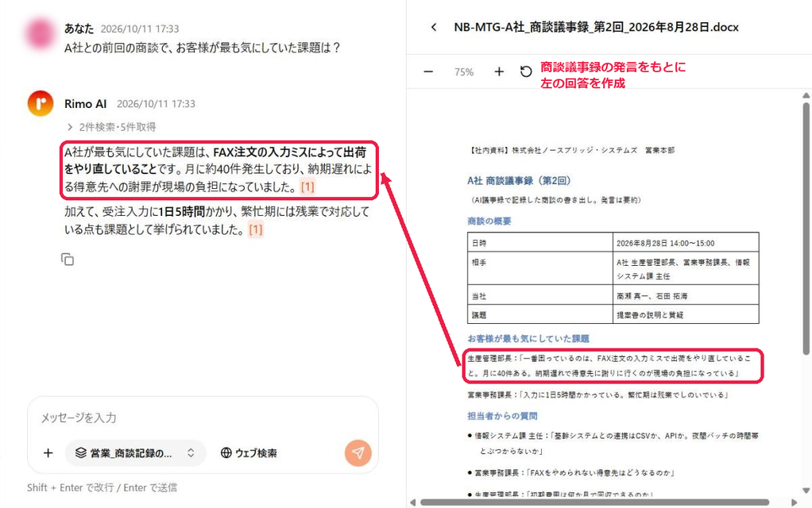The image size is (812, 508).
Task: Click the scroll up arrow of the document
Action: (x=806, y=95)
